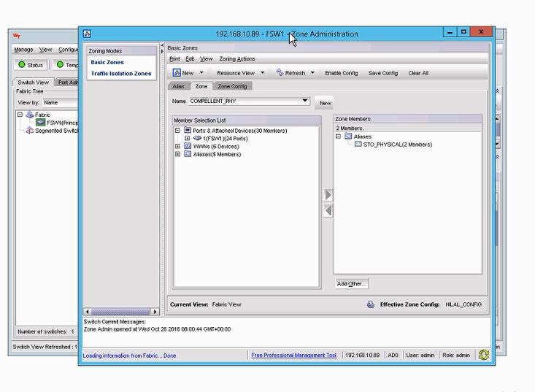Select Traffic Isolation Zones mode
Screen dimensions: 535x392
[121, 73]
